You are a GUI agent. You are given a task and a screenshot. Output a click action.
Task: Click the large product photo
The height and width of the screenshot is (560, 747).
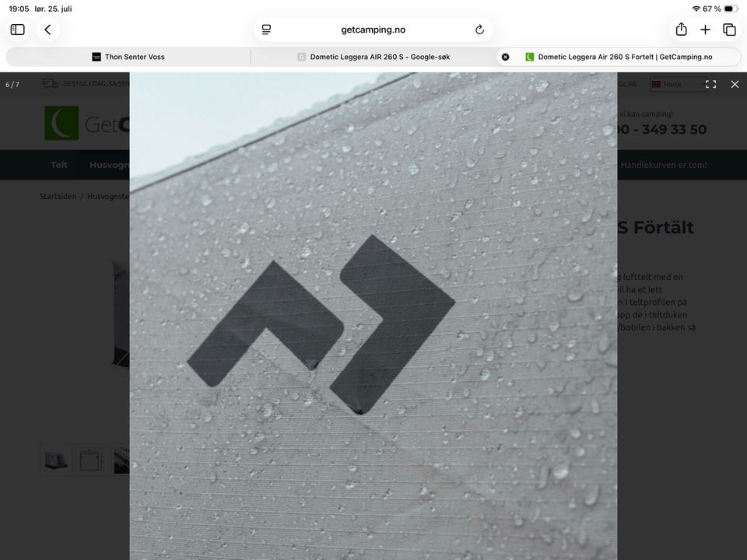click(x=373, y=317)
